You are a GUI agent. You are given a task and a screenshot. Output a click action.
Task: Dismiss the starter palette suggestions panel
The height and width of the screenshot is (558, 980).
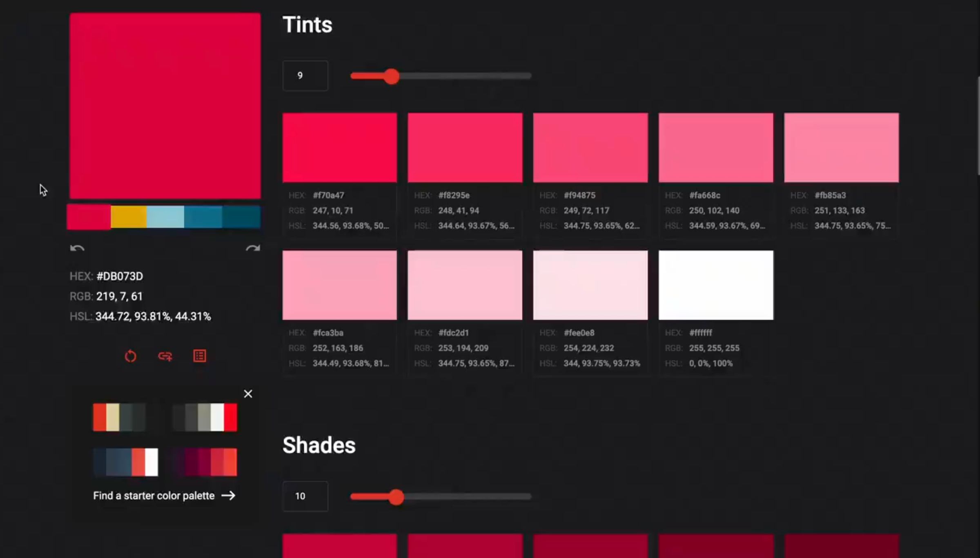[x=248, y=394]
